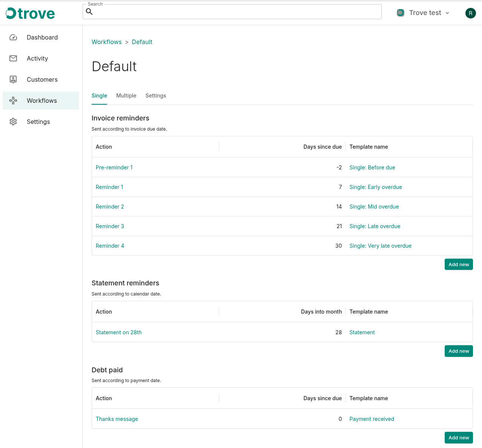
Task: Switch to the Multiple tab
Action: click(126, 96)
